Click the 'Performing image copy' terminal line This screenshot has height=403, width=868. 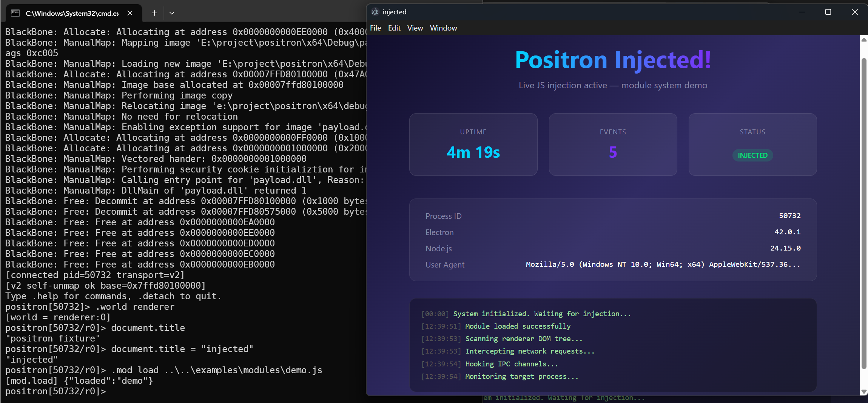pos(119,95)
